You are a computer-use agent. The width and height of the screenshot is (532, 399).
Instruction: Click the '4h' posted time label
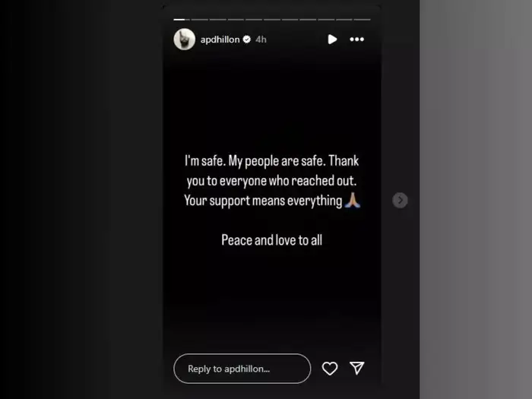click(261, 40)
